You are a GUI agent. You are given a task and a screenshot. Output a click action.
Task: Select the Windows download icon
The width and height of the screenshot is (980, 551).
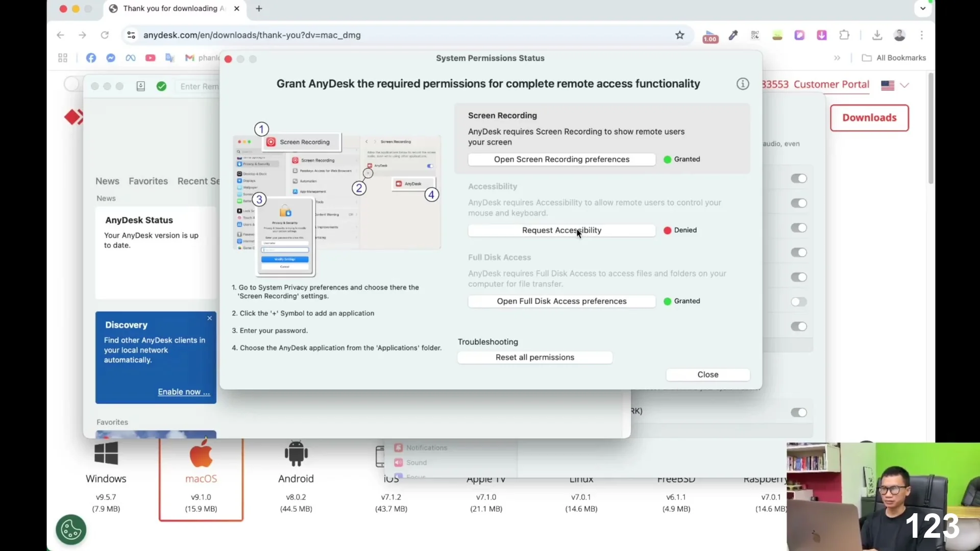tap(106, 453)
